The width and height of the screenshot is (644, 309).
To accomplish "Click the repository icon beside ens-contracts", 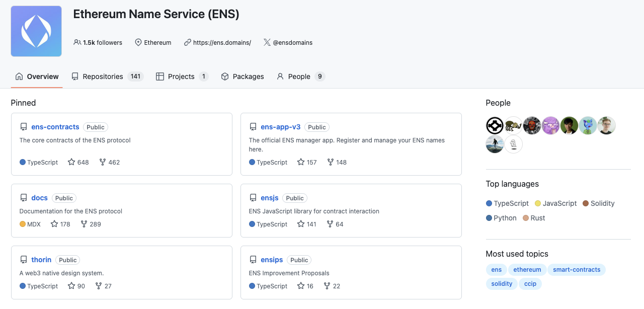I will point(24,127).
